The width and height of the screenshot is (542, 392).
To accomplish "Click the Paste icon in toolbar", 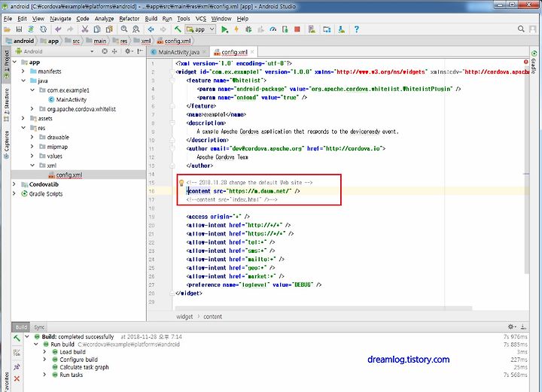I will tap(109, 29).
